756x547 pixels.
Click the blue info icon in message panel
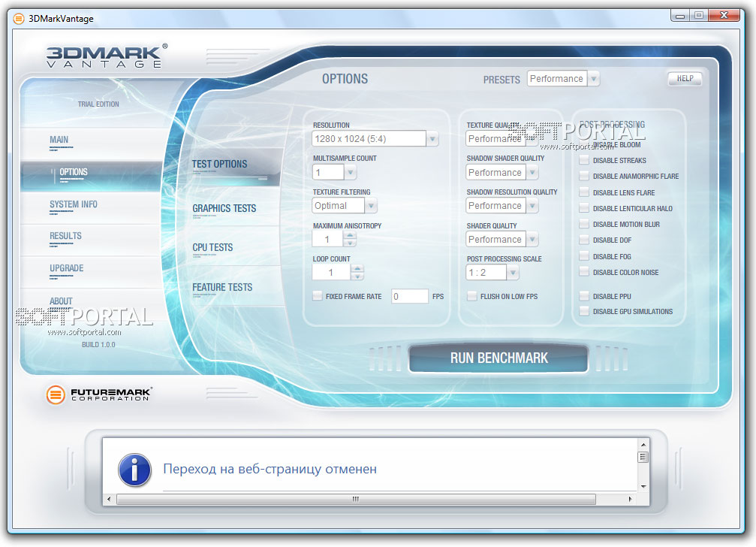pos(134,470)
